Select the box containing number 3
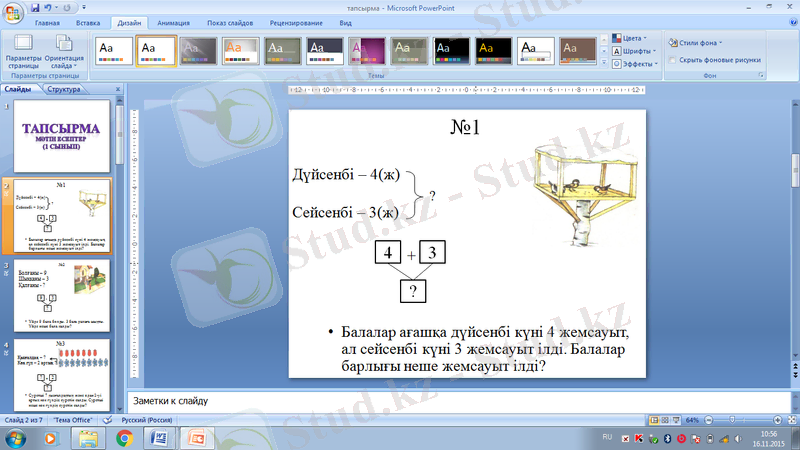 [432, 252]
